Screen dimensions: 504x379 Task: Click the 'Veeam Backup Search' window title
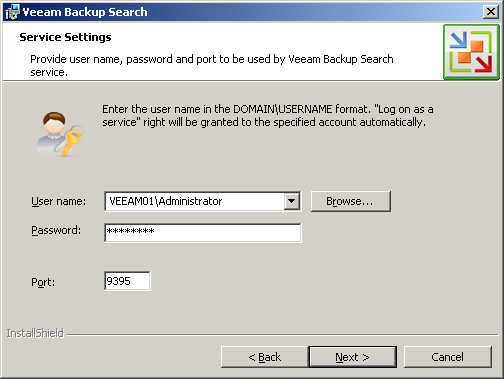click(x=85, y=12)
